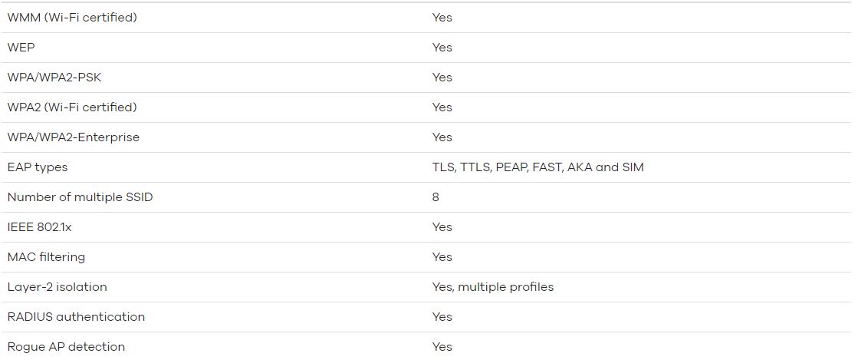Click the value 8 for multiple SSID
Screen dimensions: 868x360
(436, 197)
